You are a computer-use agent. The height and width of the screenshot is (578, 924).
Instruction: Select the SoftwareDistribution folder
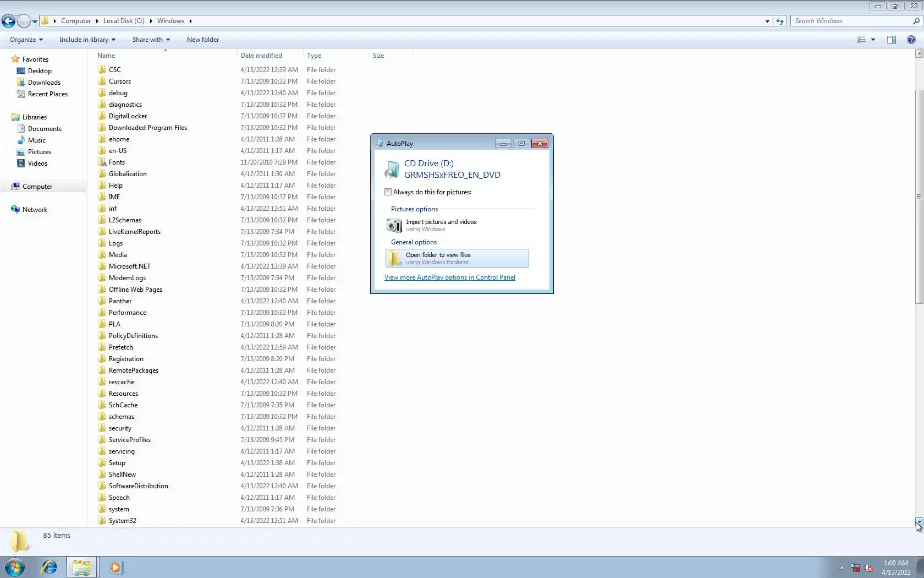click(x=139, y=486)
